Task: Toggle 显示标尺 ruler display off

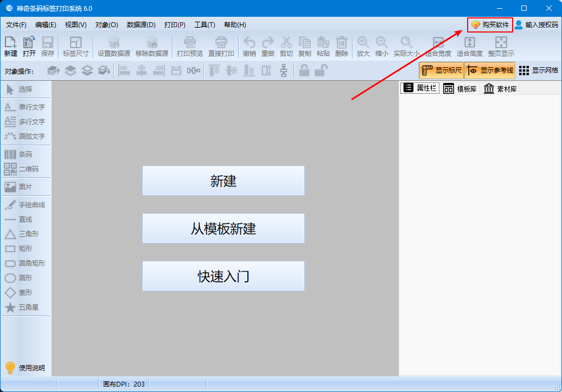Action: (x=441, y=70)
